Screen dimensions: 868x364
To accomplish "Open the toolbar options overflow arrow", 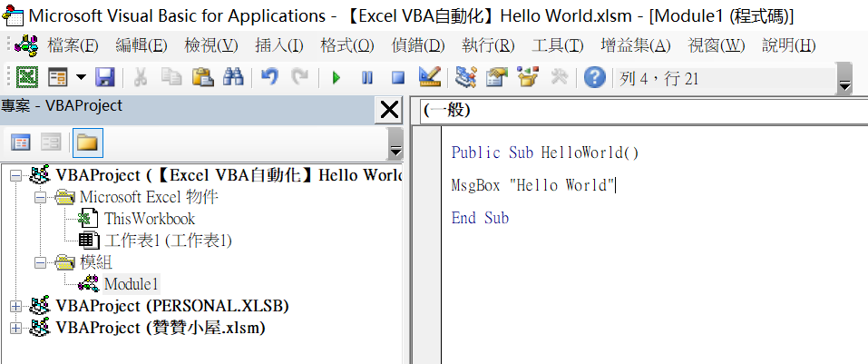I will [844, 79].
